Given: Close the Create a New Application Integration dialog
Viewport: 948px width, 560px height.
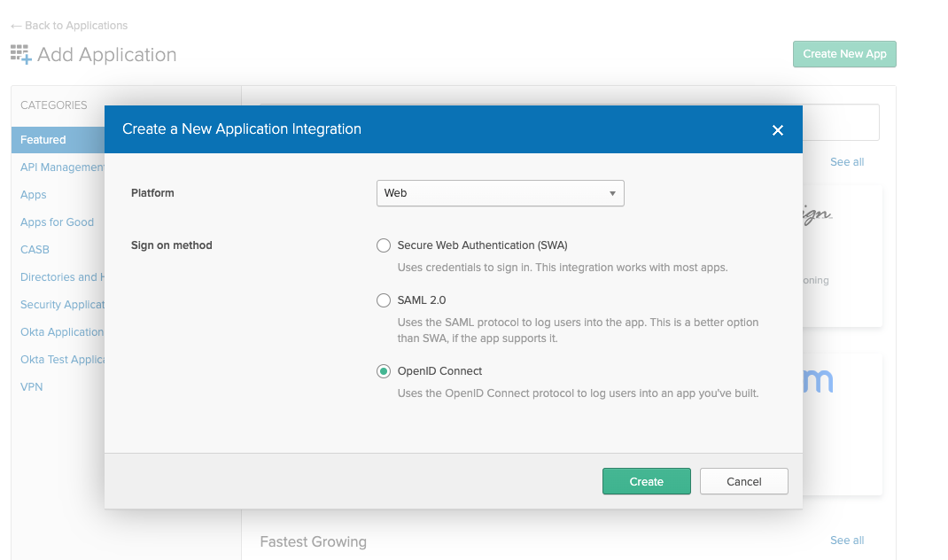Looking at the screenshot, I should click(x=777, y=129).
